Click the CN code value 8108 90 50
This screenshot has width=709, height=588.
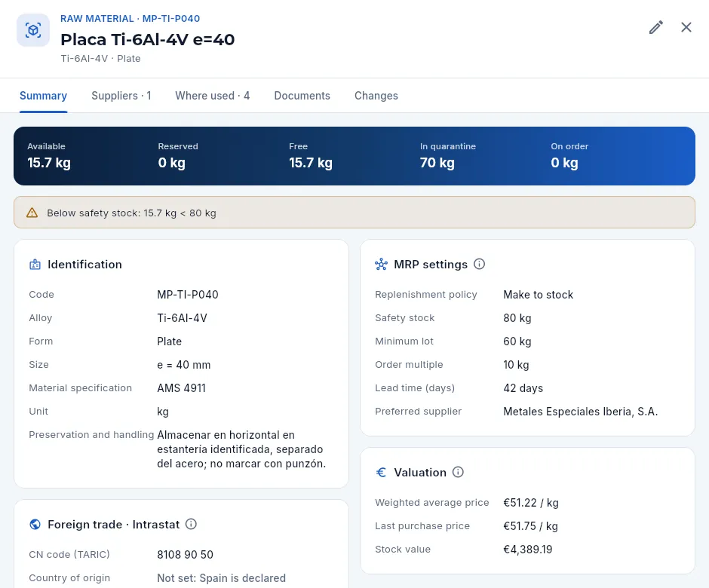(185, 555)
